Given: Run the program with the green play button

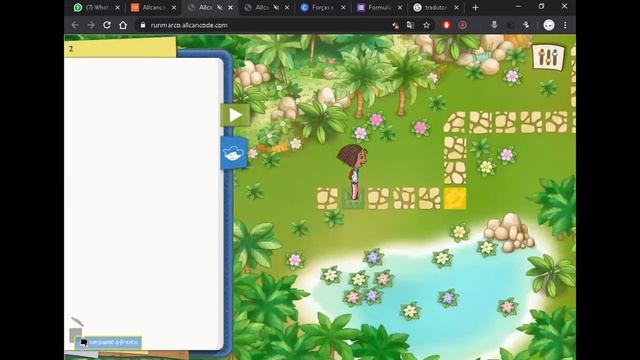Looking at the screenshot, I should pos(235,115).
